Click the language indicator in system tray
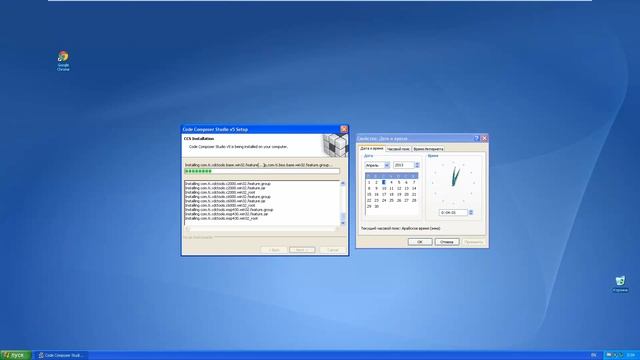The width and height of the screenshot is (640, 360). 593,355
